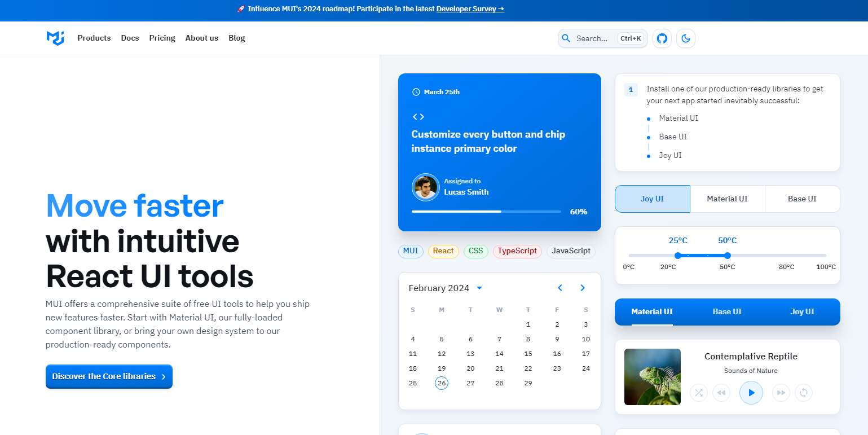Toggle repeat in the music player
The width and height of the screenshot is (868, 435).
pos(804,393)
